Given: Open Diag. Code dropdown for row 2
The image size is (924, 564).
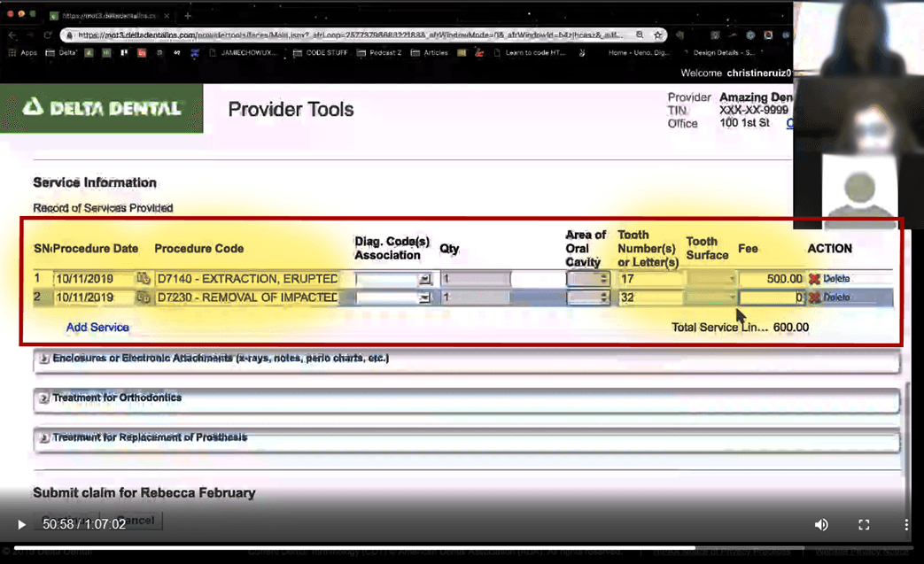Looking at the screenshot, I should click(x=425, y=297).
